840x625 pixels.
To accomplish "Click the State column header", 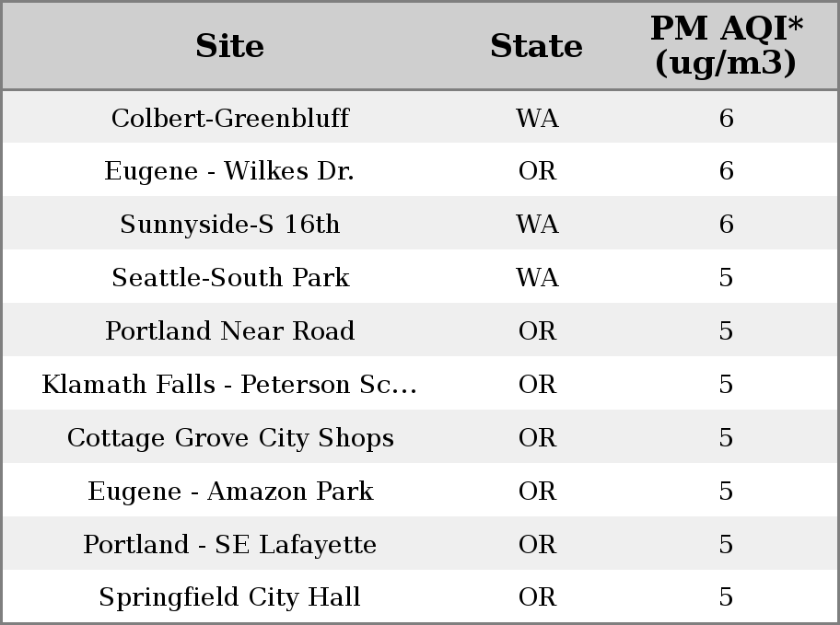I will click(x=537, y=46).
